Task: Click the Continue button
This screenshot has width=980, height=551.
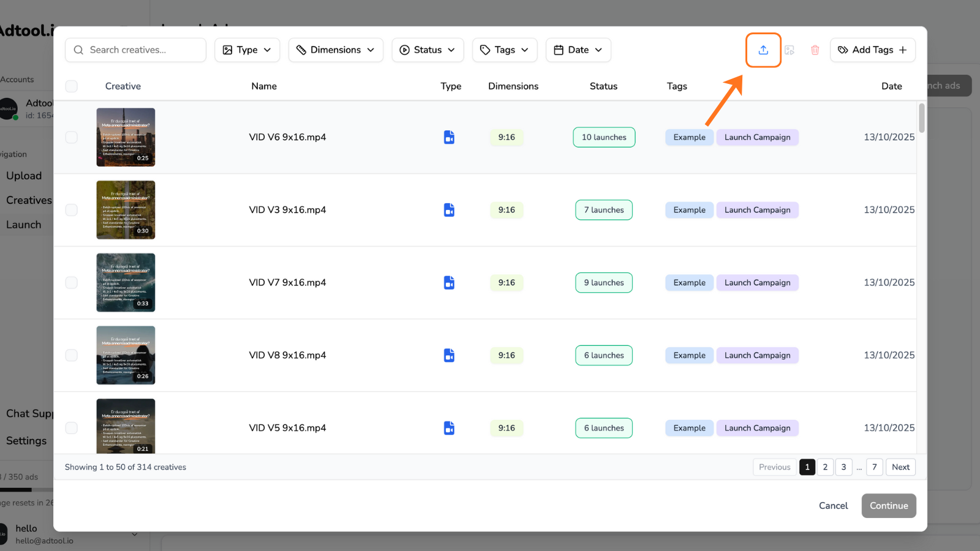Action: (x=889, y=506)
